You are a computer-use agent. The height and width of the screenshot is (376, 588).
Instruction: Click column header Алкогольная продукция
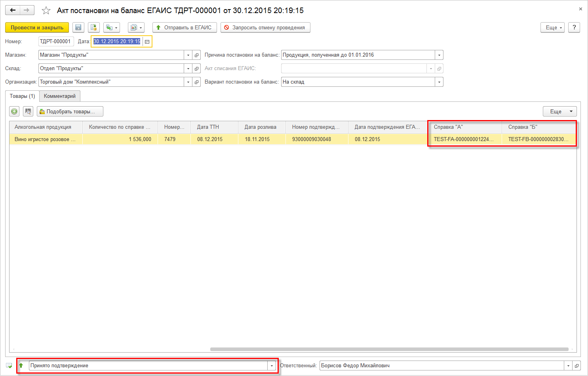tap(46, 127)
